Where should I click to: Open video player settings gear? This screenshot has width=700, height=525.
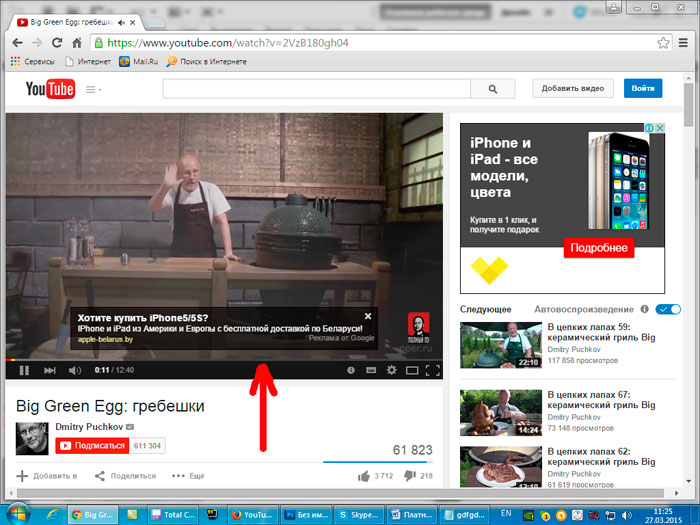(x=392, y=370)
